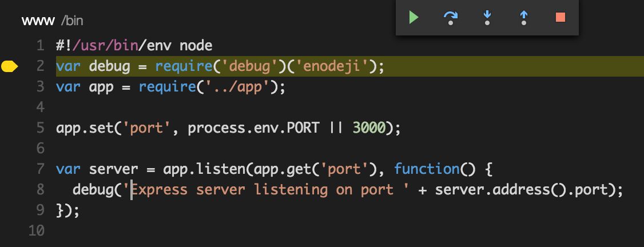Click the 'enodeji' string on line 2
644x247 pixels.
(x=332, y=66)
